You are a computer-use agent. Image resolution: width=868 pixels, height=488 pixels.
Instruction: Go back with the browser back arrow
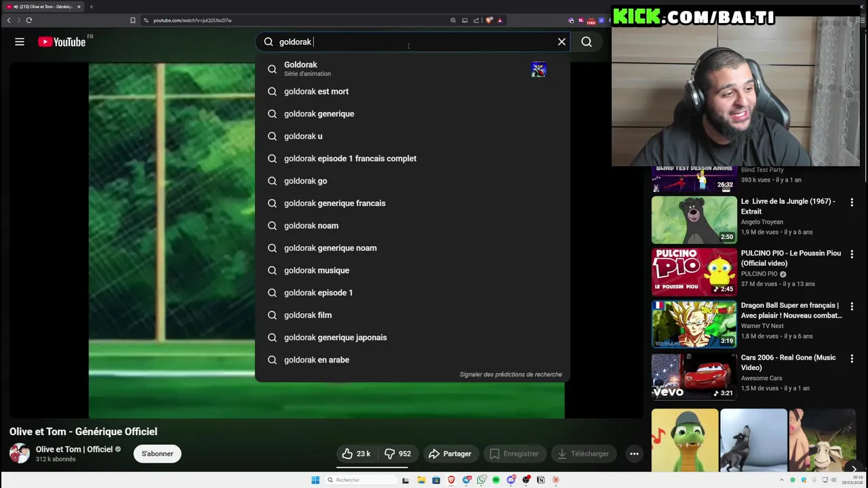tap(8, 20)
